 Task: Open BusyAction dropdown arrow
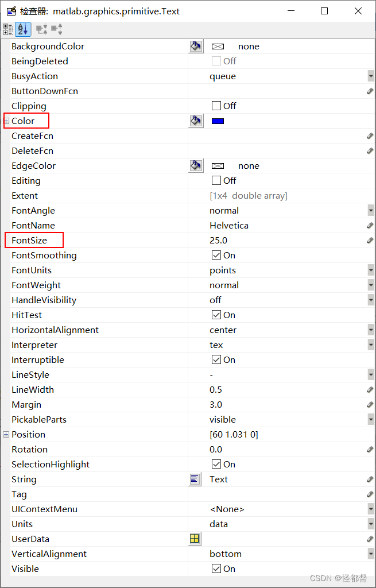371,76
